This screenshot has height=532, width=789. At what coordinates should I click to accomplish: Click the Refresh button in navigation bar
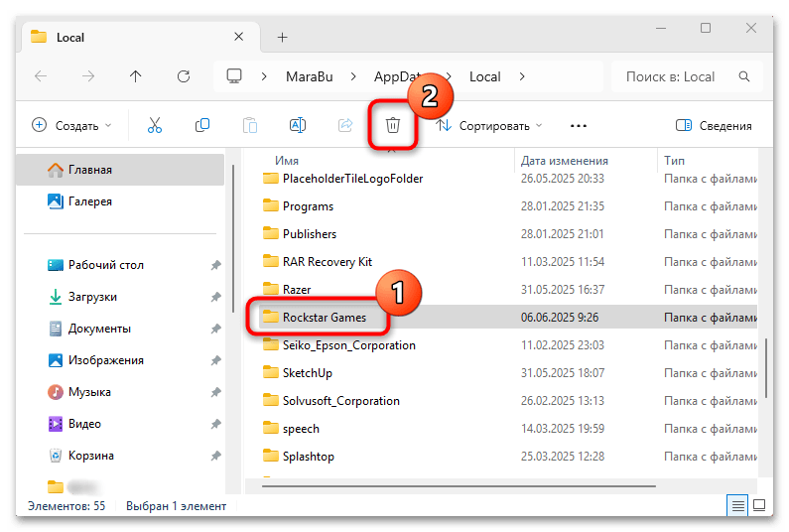tap(183, 76)
